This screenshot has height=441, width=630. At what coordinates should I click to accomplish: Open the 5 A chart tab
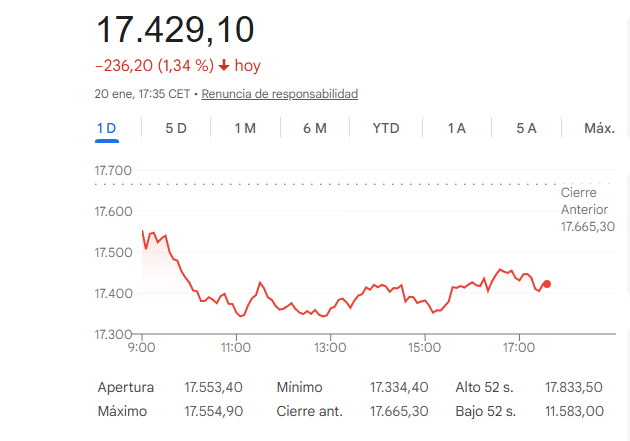tap(527, 128)
